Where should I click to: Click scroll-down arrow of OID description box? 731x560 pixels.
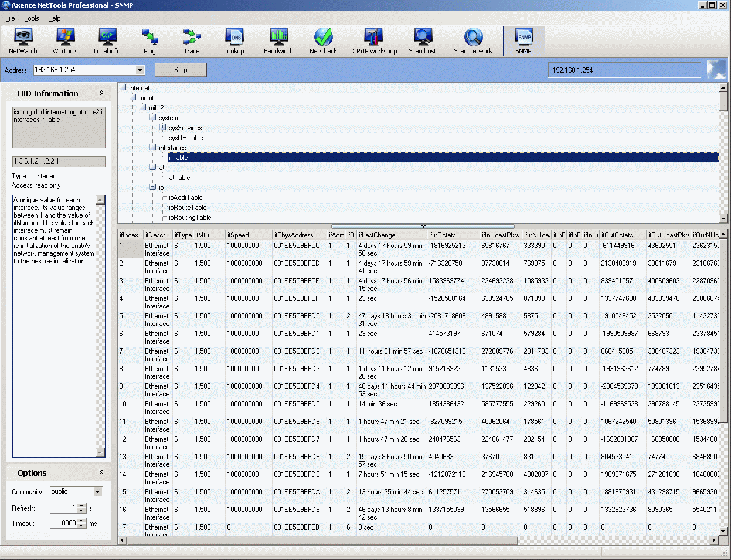tap(100, 453)
